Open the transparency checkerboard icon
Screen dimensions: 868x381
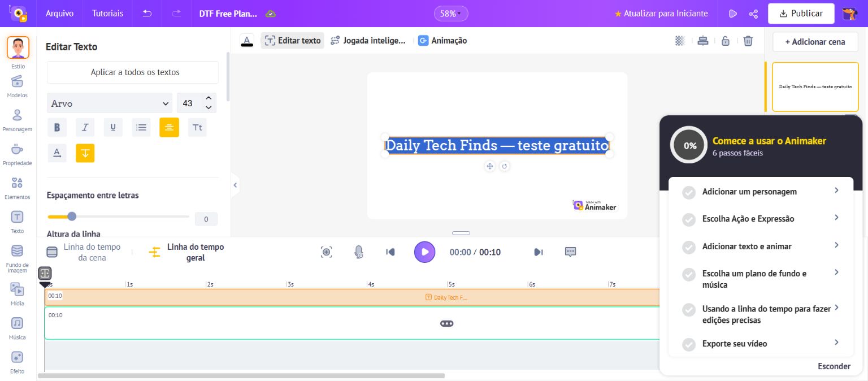680,41
